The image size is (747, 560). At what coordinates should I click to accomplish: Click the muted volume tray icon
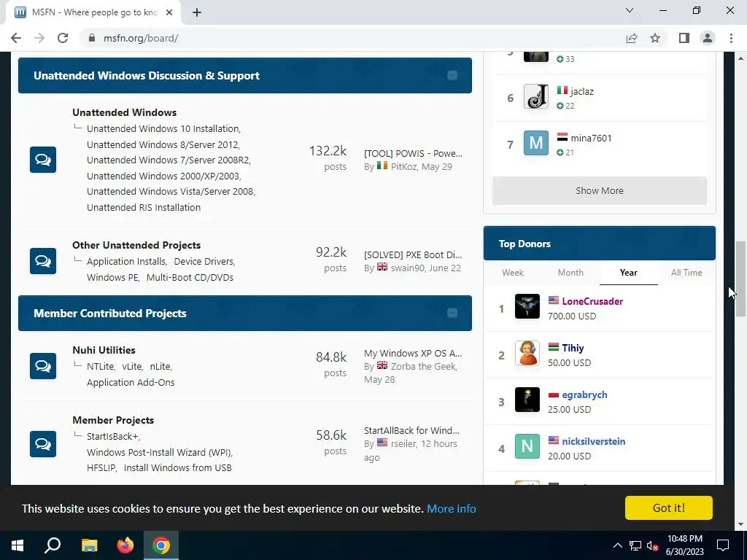(x=653, y=545)
